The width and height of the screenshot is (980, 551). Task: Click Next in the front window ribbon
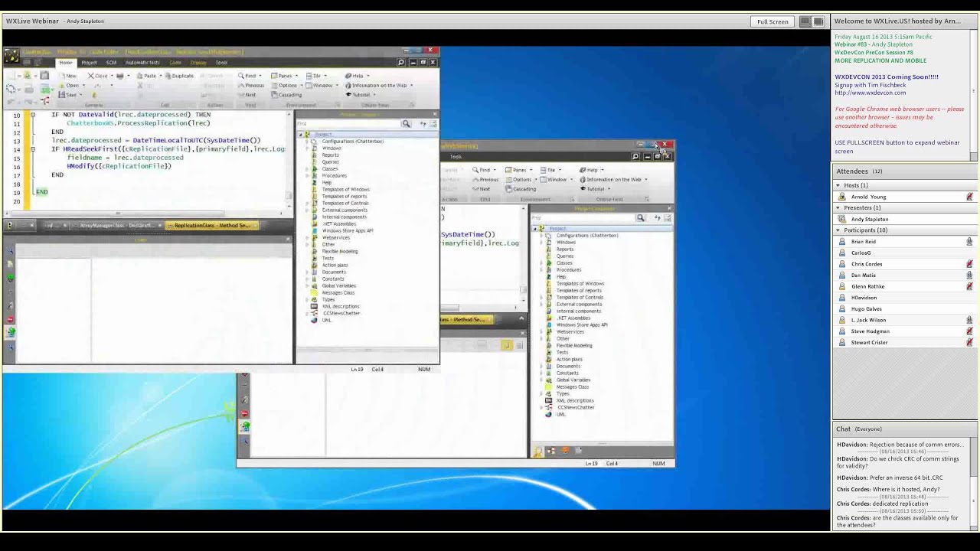[x=247, y=95]
